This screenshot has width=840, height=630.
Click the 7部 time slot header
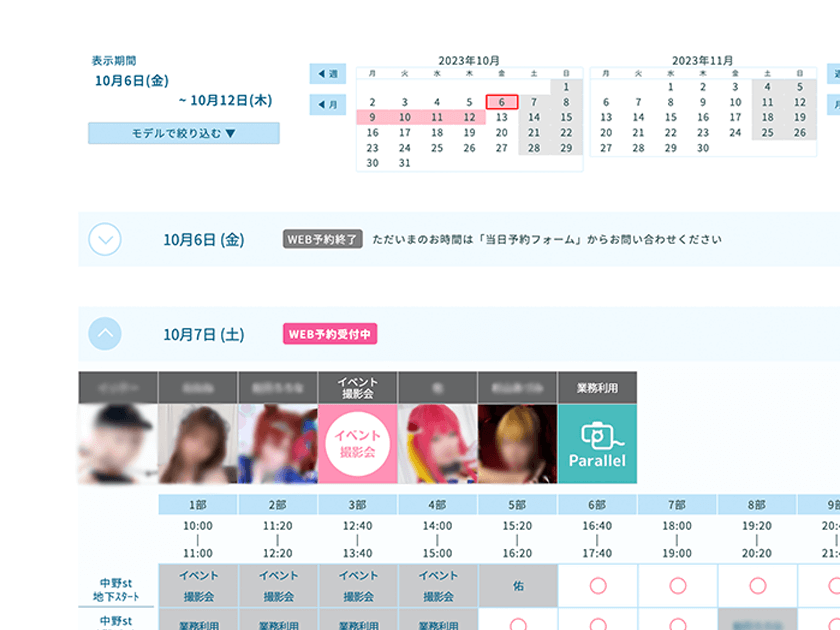point(677,505)
